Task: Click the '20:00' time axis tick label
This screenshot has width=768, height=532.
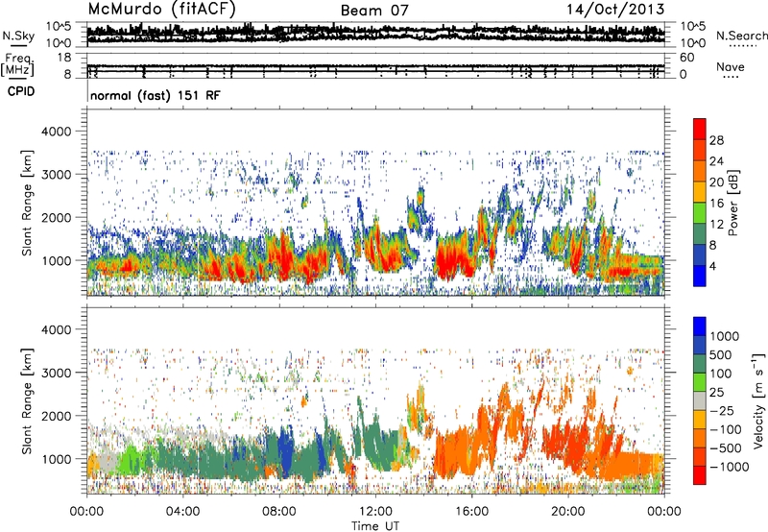Action: tap(568, 512)
